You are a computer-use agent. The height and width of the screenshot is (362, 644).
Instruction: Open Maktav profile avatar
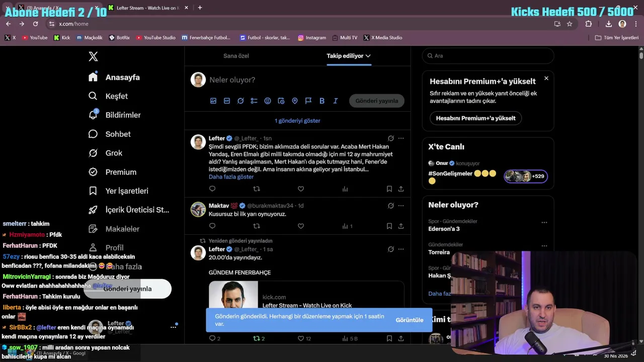click(198, 209)
